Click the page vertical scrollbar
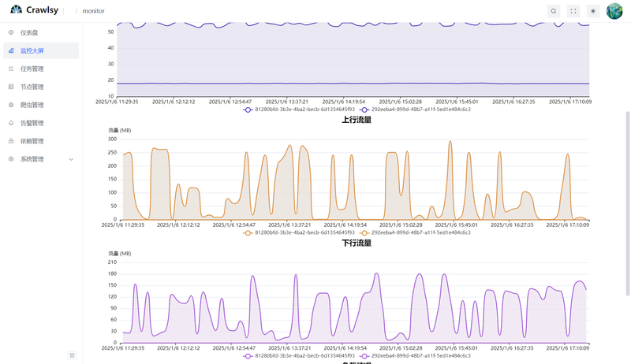Screen dimensions: 631x364 (627, 204)
